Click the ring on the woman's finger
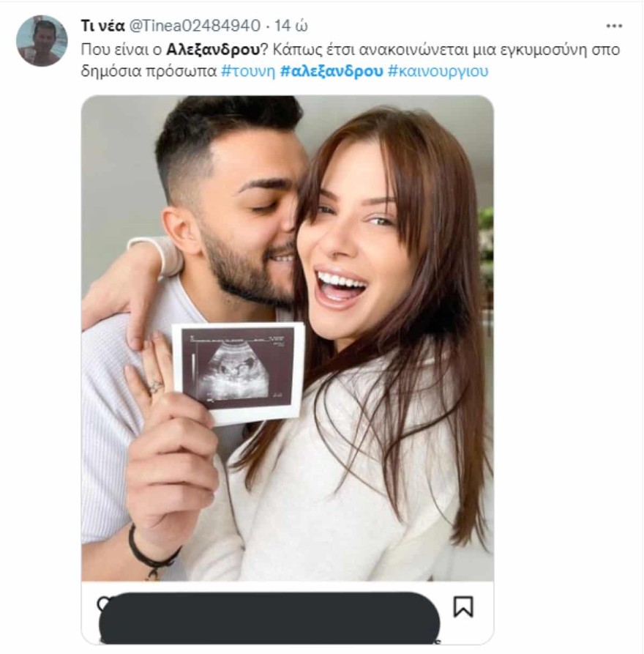644x654 pixels. coord(155,386)
